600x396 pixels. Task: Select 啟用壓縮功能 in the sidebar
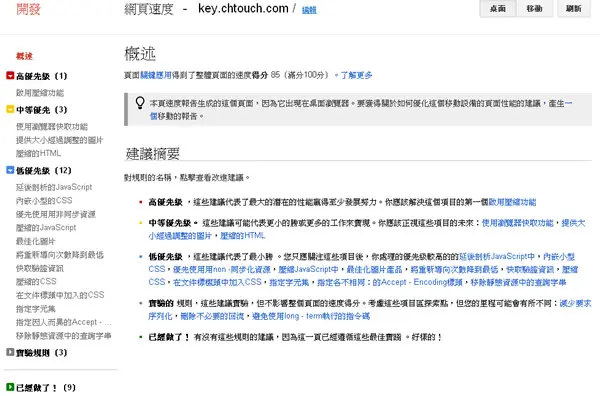[x=40, y=93]
